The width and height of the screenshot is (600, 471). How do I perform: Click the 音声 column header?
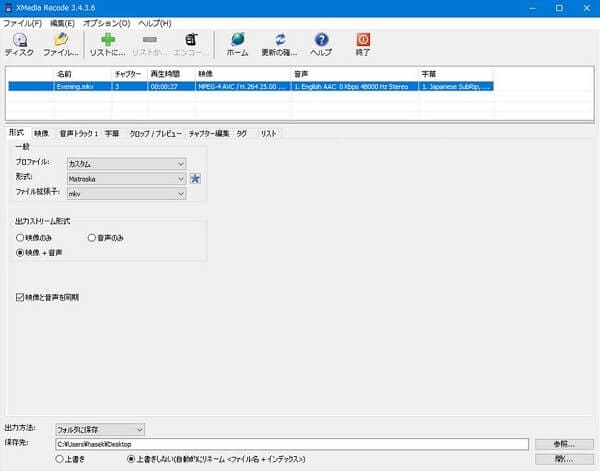point(355,74)
